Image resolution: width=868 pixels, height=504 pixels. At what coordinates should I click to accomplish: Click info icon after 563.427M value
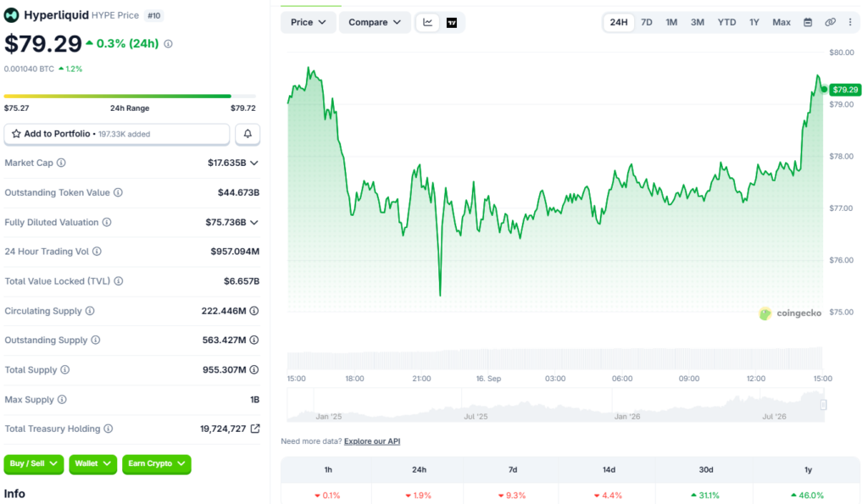pos(254,341)
